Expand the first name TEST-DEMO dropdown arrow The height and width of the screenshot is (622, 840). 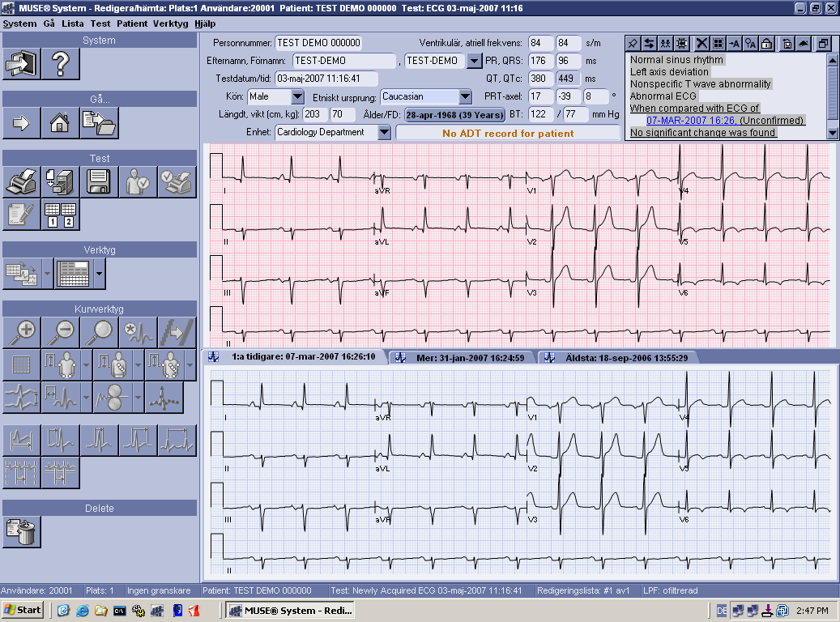click(474, 61)
